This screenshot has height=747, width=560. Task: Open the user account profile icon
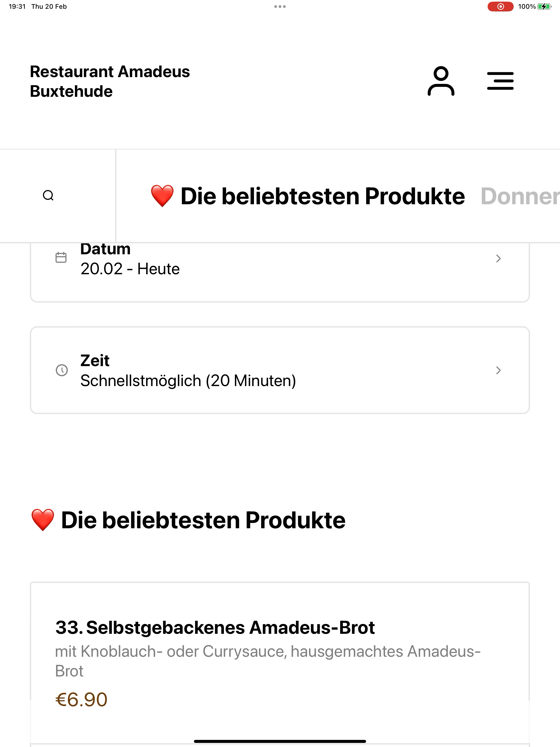click(441, 81)
